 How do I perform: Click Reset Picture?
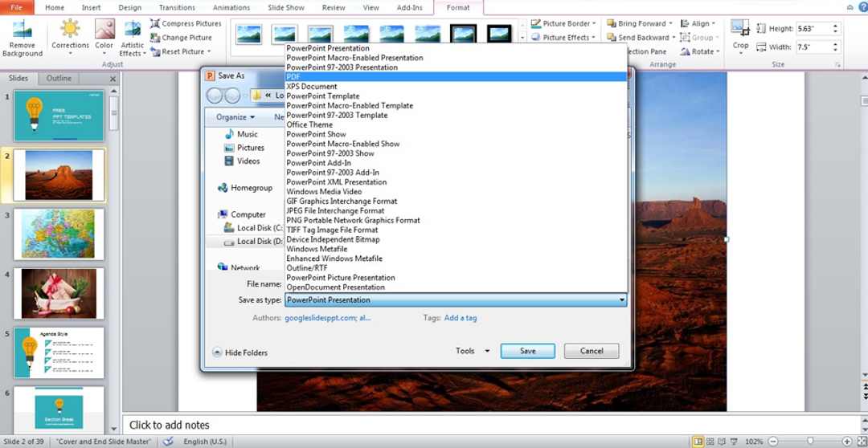181,51
